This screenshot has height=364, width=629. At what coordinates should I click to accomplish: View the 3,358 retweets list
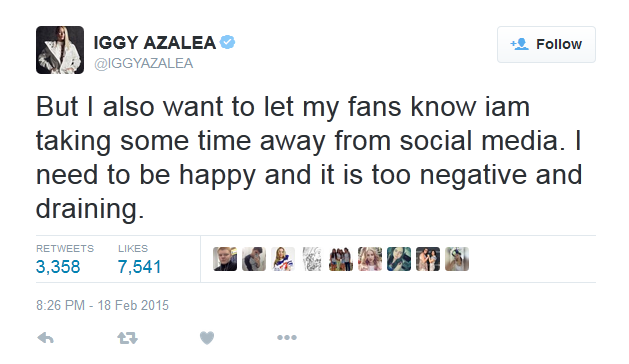58,267
